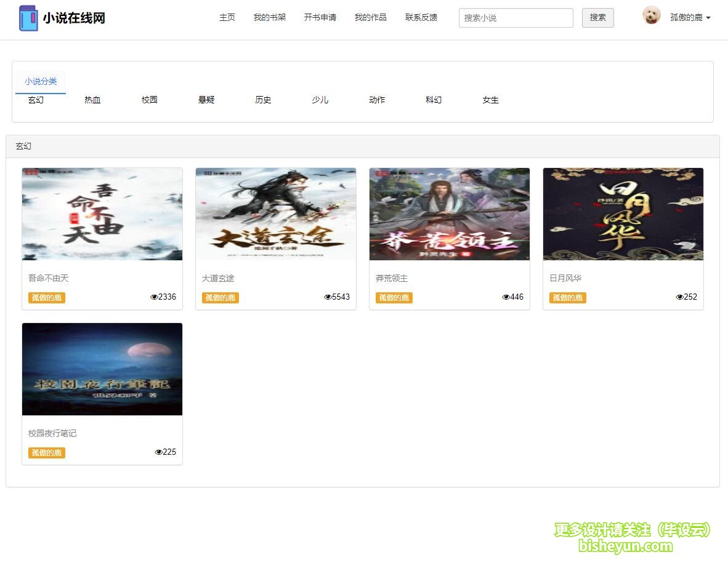Click the eye view icon beside 225

click(x=158, y=452)
